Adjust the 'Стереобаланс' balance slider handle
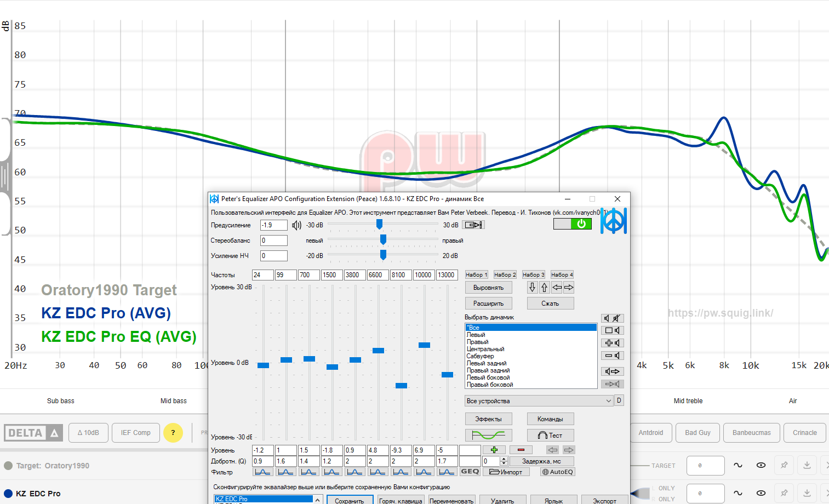Image resolution: width=829 pixels, height=504 pixels. click(383, 240)
